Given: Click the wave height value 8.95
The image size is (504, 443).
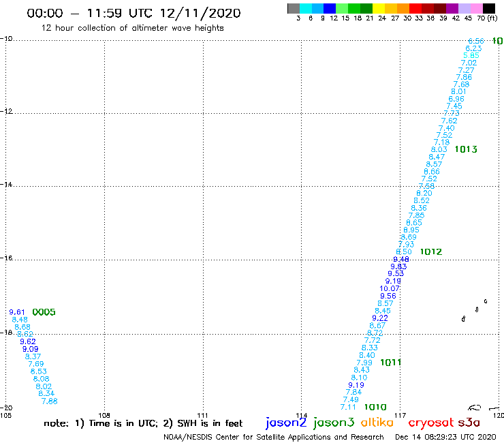Looking at the screenshot, I should (411, 230).
